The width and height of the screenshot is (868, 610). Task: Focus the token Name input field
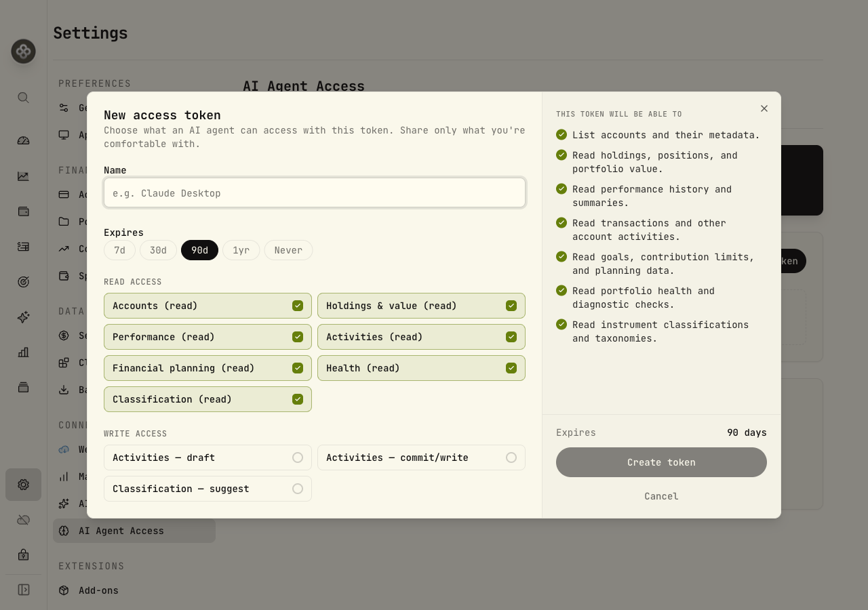(x=315, y=192)
